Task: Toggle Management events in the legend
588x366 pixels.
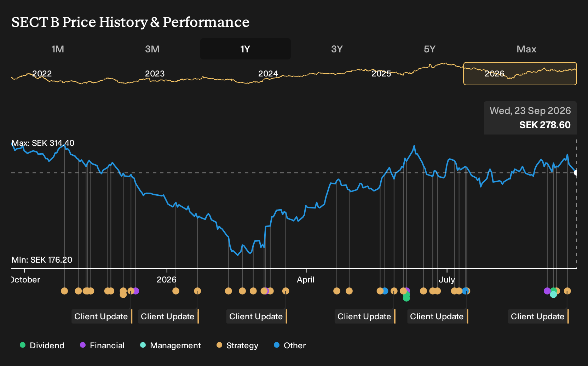Action: [x=171, y=345]
